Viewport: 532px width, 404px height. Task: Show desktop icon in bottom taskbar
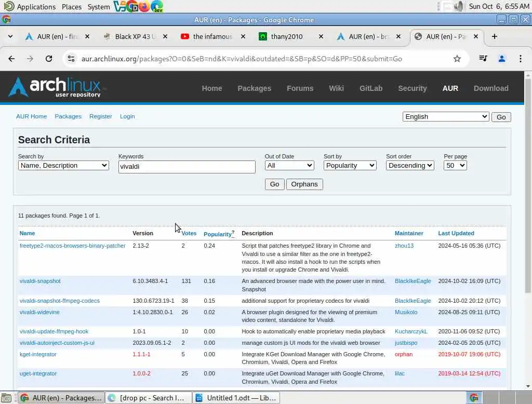coord(6,398)
